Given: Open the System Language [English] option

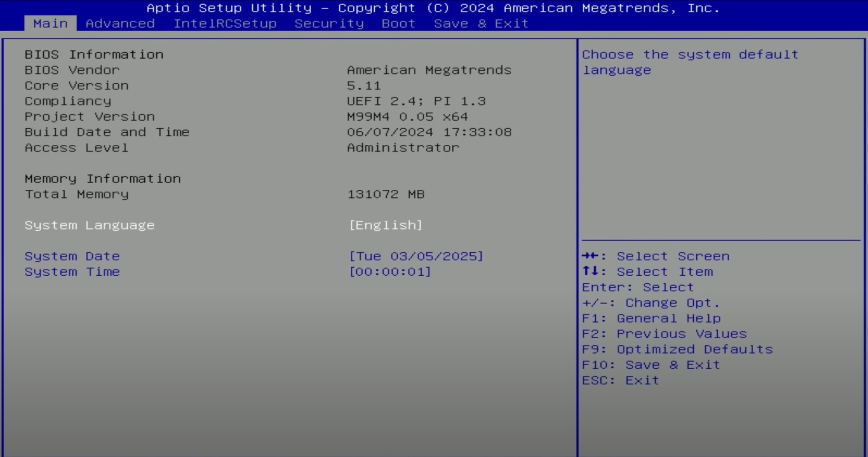Looking at the screenshot, I should click(x=385, y=225).
